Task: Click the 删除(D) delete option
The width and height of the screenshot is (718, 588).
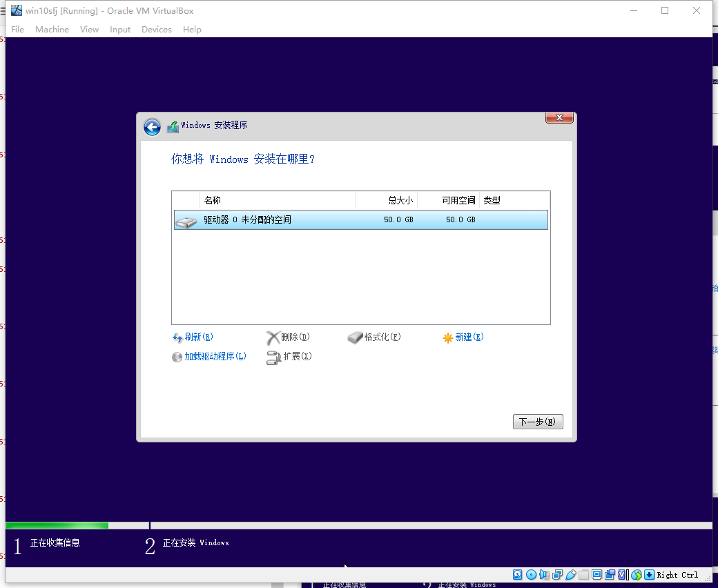Action: (x=295, y=337)
